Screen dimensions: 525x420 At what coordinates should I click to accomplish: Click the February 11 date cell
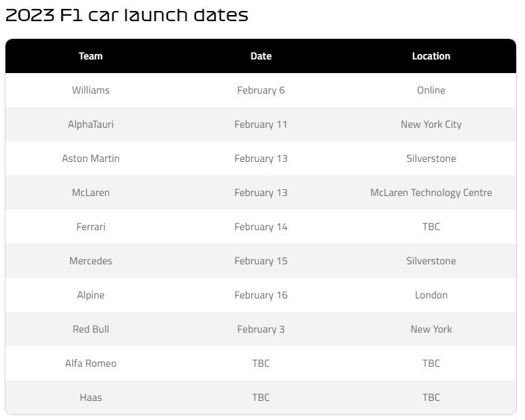coord(261,124)
